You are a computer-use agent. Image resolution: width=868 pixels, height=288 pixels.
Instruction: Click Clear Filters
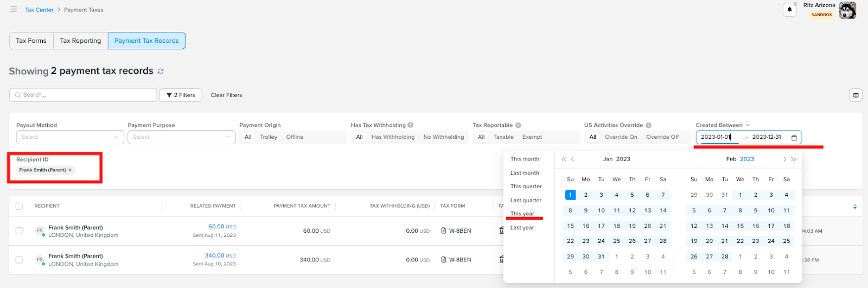pos(226,95)
